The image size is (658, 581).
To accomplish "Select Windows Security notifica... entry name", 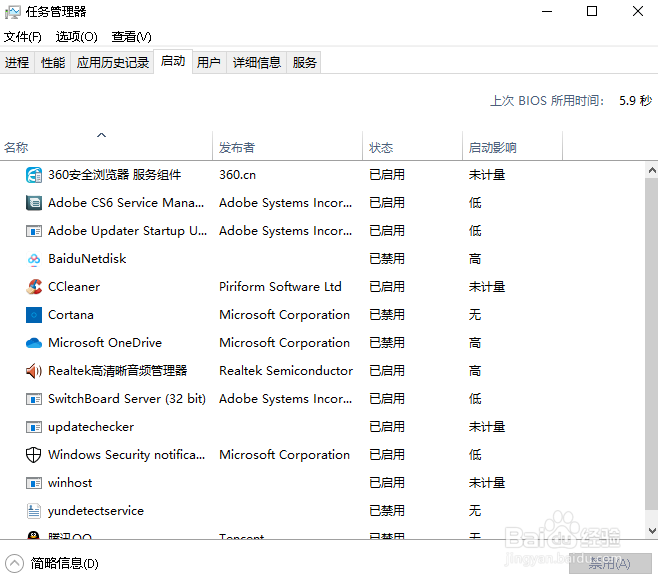I will tap(126, 455).
